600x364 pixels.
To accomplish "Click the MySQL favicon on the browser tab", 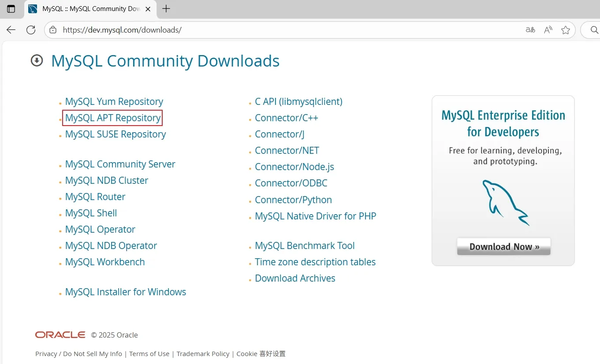I will tap(33, 9).
